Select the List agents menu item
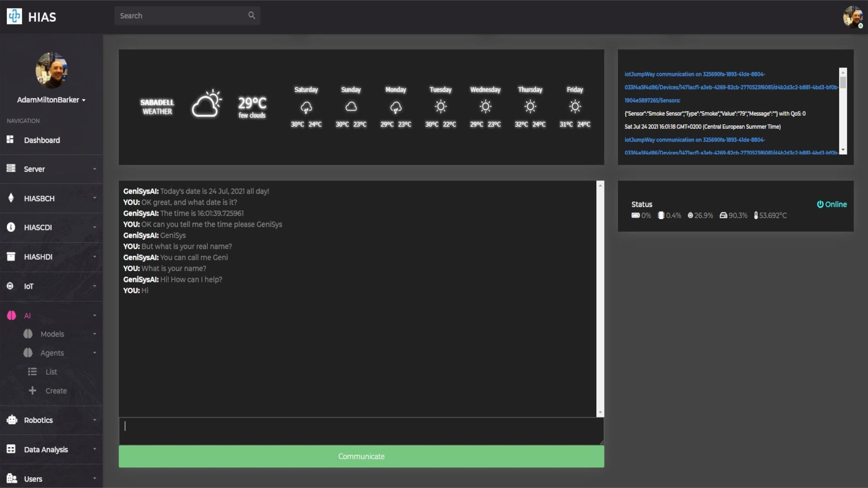 (51, 372)
